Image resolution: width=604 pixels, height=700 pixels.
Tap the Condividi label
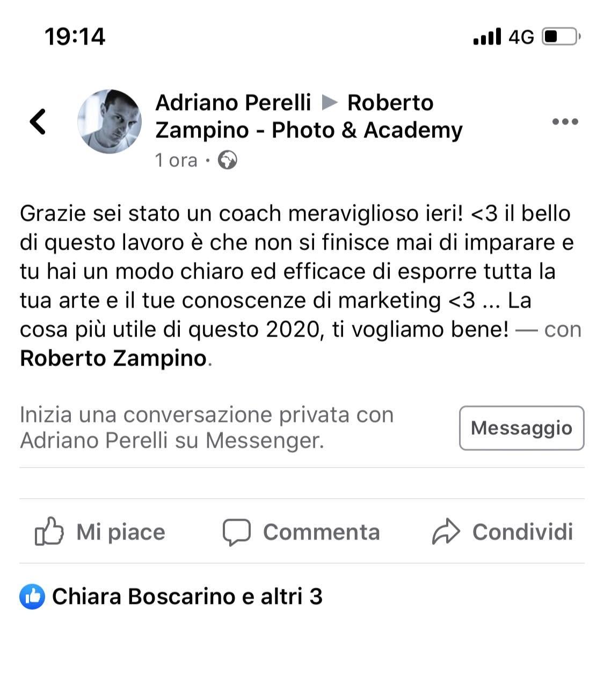click(522, 532)
